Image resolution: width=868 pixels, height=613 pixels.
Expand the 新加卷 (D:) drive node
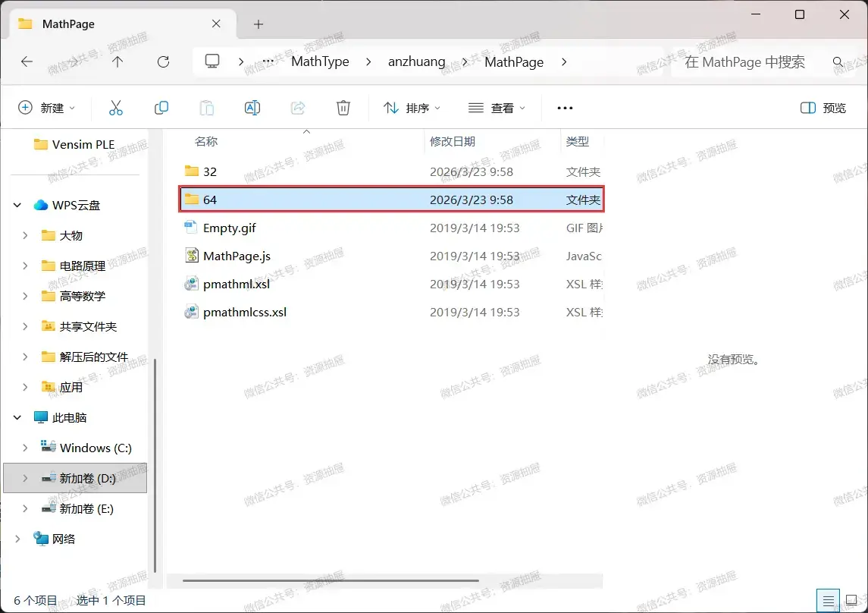(x=25, y=478)
